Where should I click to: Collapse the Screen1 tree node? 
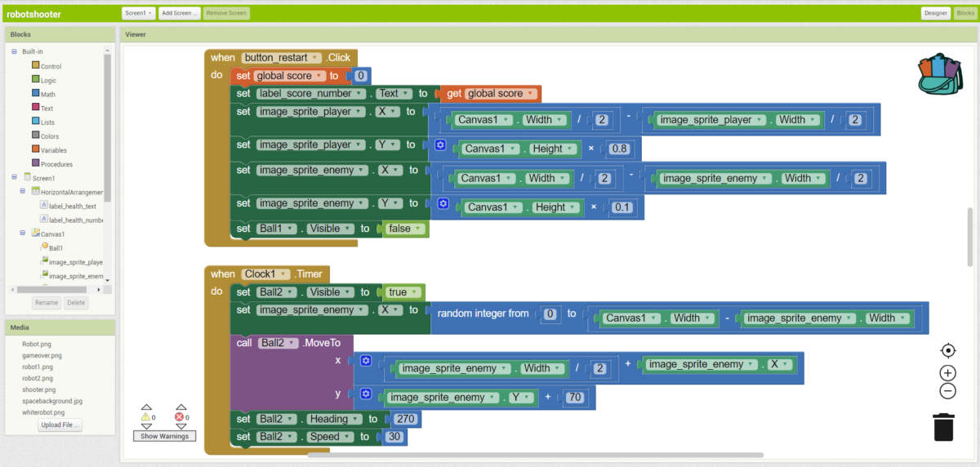click(14, 177)
